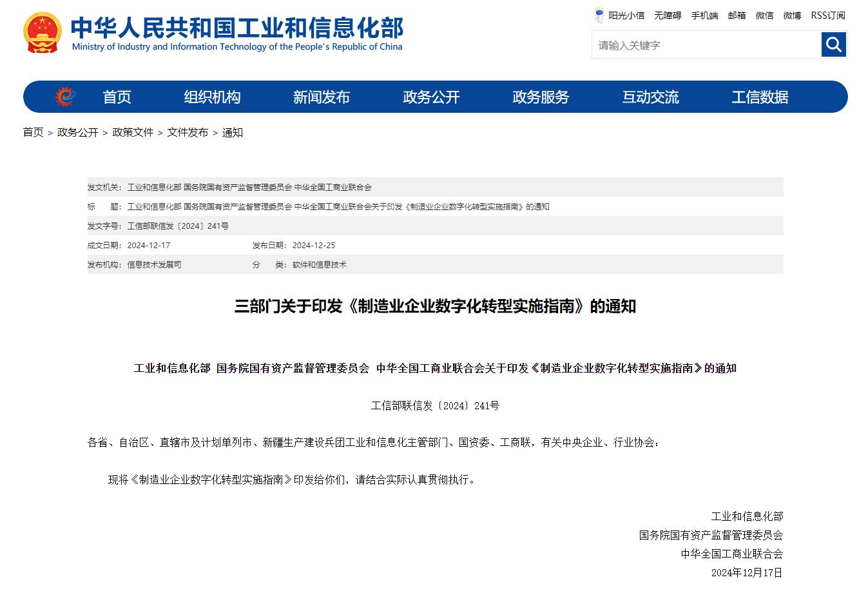Open the 无障碍 accessibility link
The image size is (868, 593).
pos(668,15)
